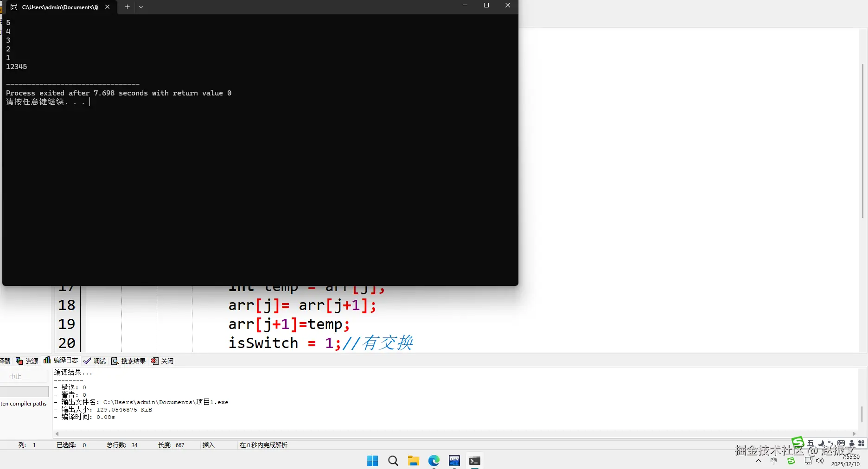The width and height of the screenshot is (868, 469).
Task: Switch to the 调试 tab
Action: tap(95, 361)
